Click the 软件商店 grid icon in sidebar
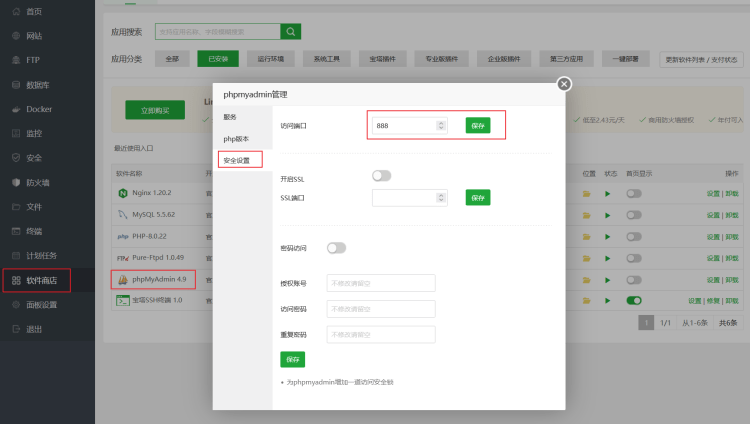Screen dimensions: 750x424 [16, 280]
